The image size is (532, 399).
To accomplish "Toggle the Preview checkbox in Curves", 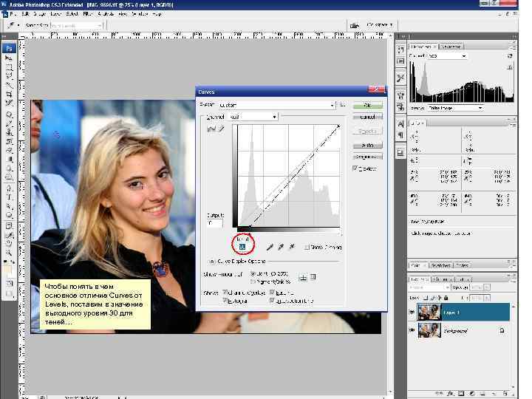I will click(x=355, y=168).
